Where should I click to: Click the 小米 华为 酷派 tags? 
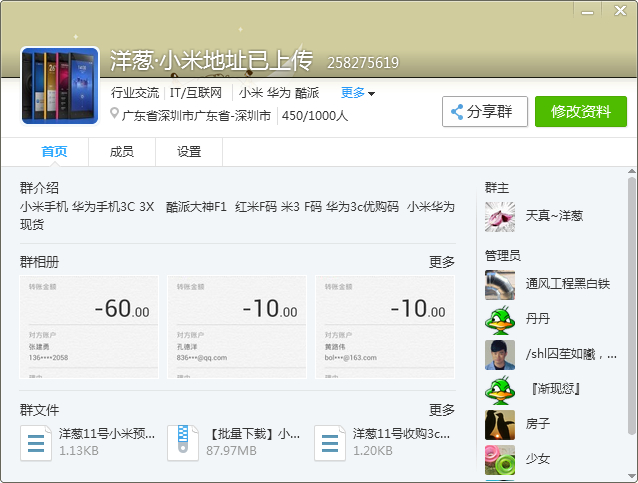(x=279, y=93)
